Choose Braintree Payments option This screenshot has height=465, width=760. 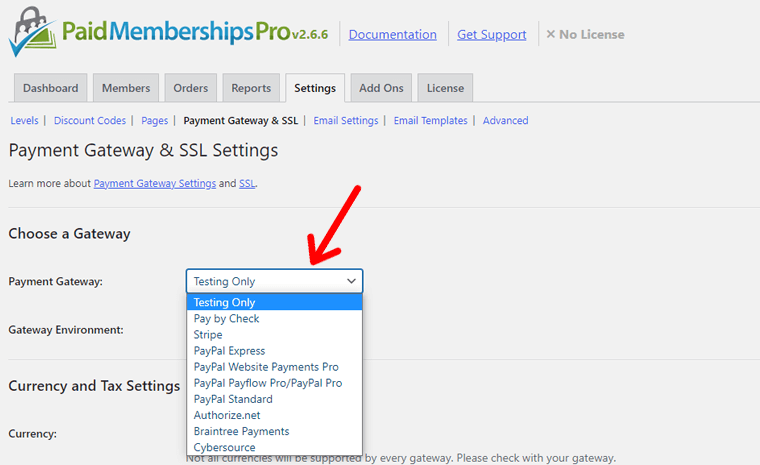pyautogui.click(x=274, y=431)
